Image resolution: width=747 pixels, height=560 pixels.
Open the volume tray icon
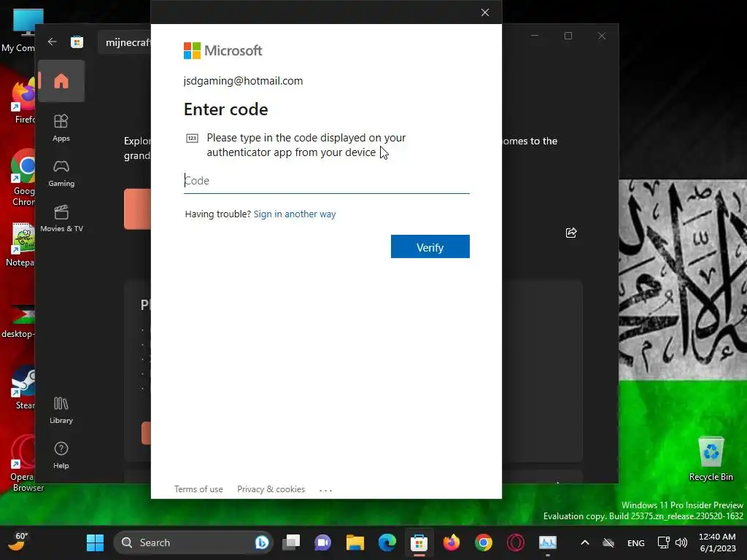coord(681,542)
